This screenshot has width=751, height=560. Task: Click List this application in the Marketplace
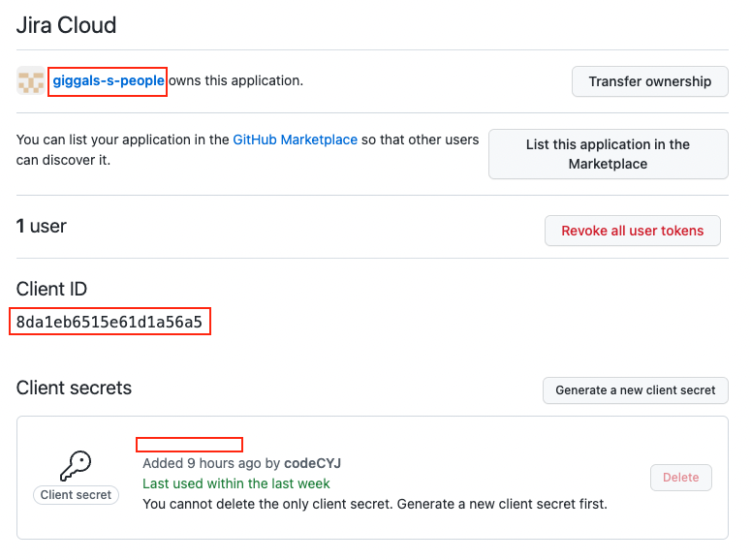pyautogui.click(x=608, y=154)
